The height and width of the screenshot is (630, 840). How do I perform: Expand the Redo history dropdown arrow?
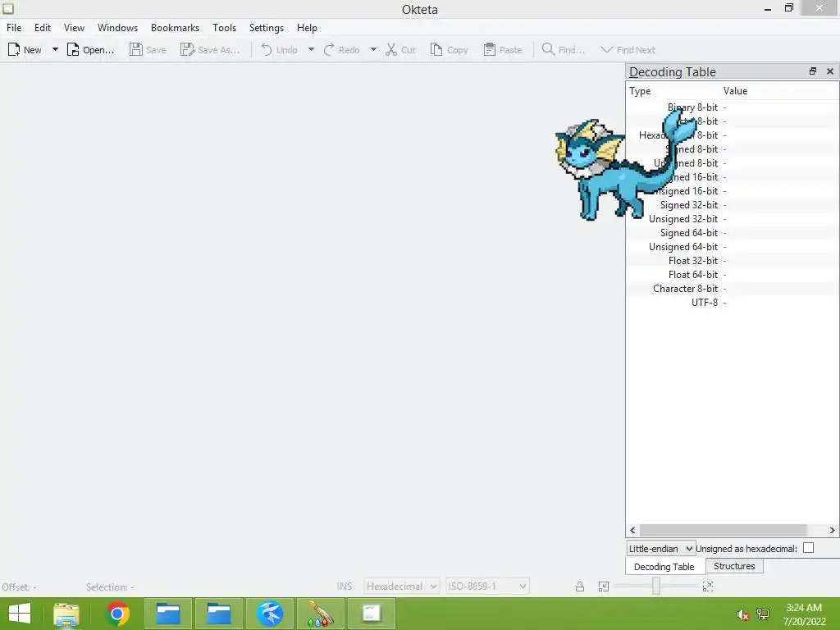tap(373, 49)
